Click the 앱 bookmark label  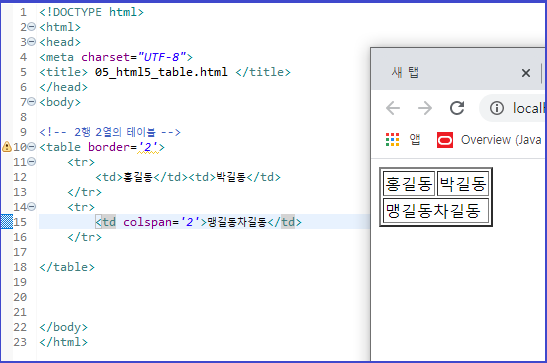[415, 139]
